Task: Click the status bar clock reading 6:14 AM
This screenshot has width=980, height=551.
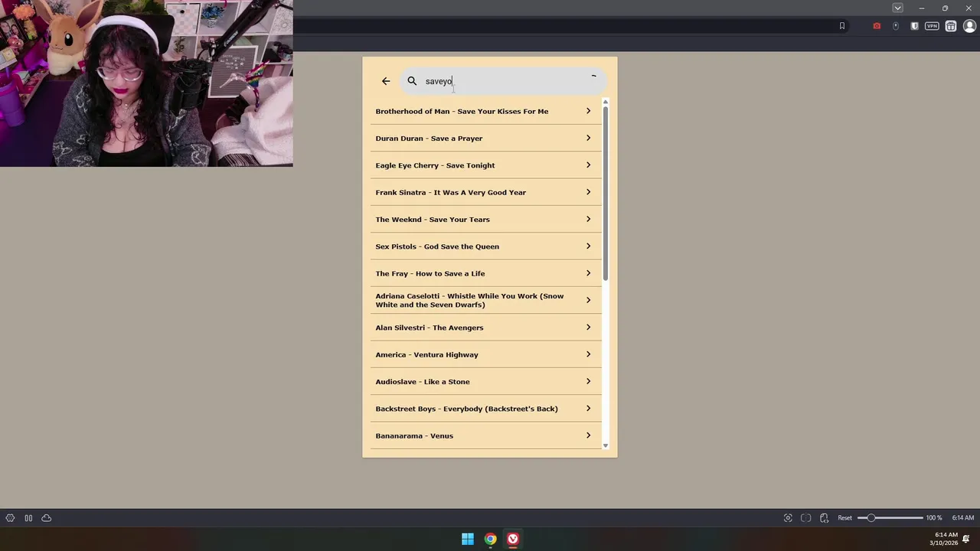Action: [x=962, y=518]
